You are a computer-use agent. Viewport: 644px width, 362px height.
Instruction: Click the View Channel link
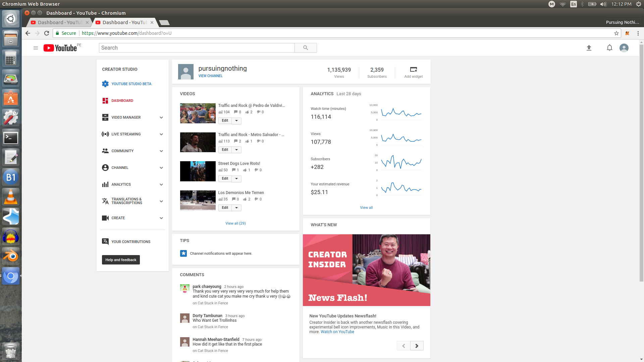click(x=210, y=76)
